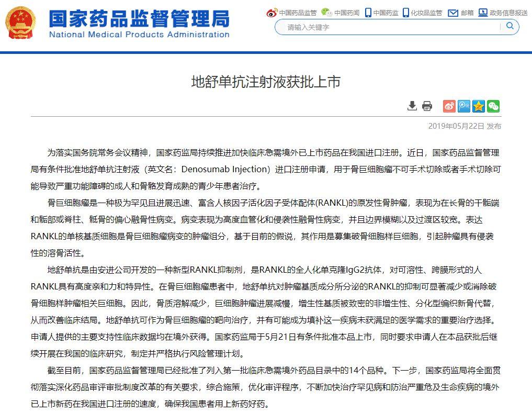Click the monitor icon beside 政务信息报送
Screen dimensions: 532x413
[x=483, y=13]
